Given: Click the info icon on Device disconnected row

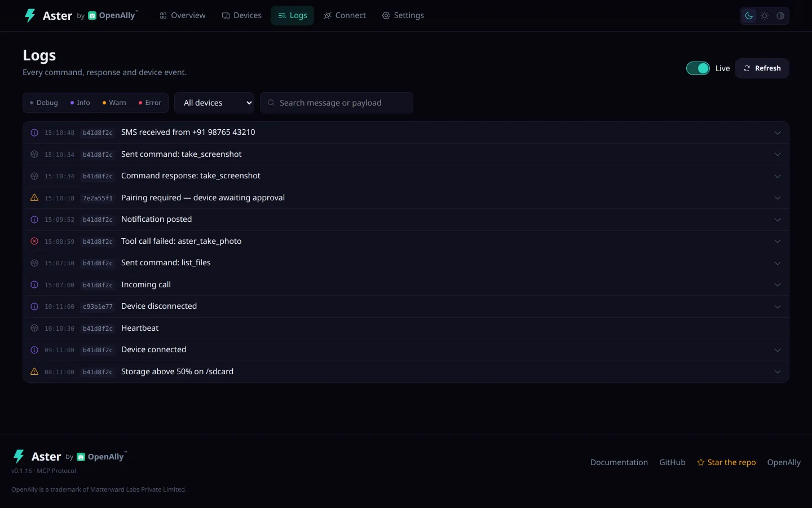Looking at the screenshot, I should click(34, 306).
